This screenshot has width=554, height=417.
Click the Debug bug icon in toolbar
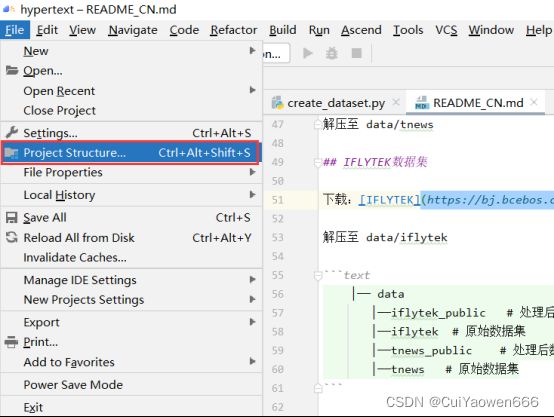[x=331, y=53]
